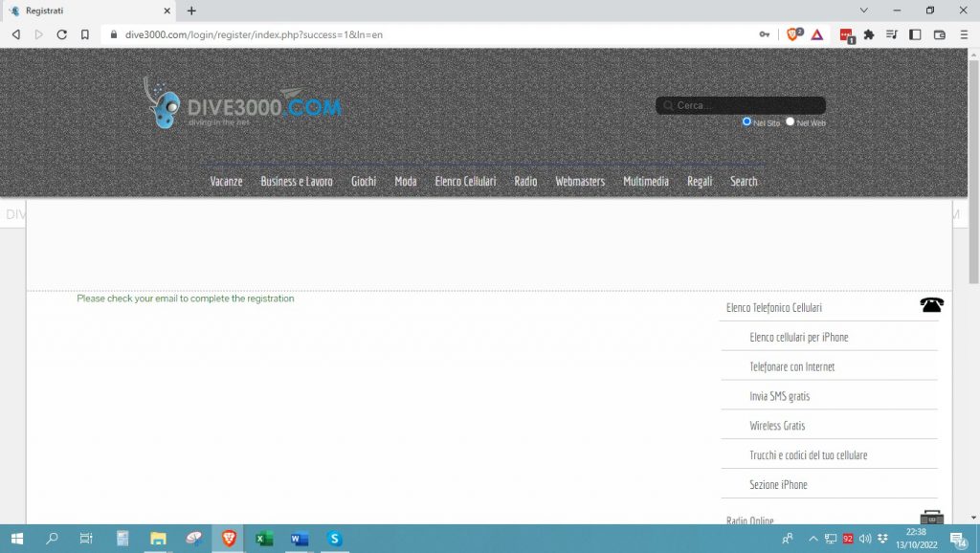Reload the current page

(x=62, y=34)
